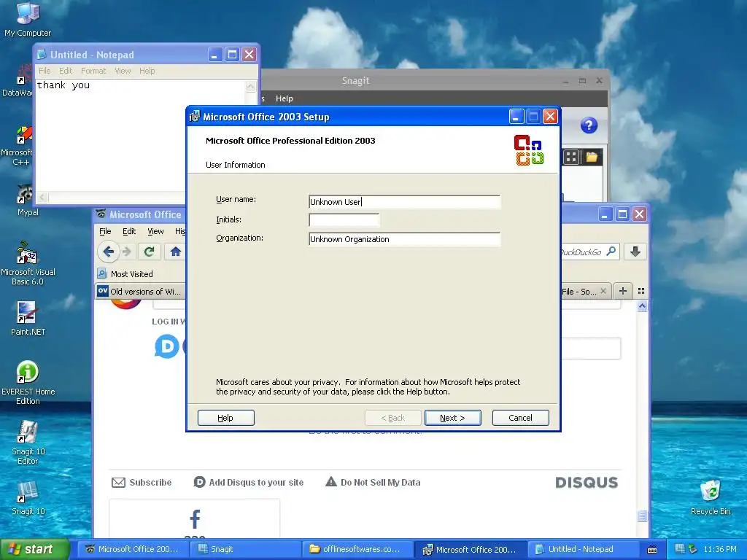The width and height of the screenshot is (747, 560).
Task: Close the File - So... browser tab
Action: click(x=603, y=291)
